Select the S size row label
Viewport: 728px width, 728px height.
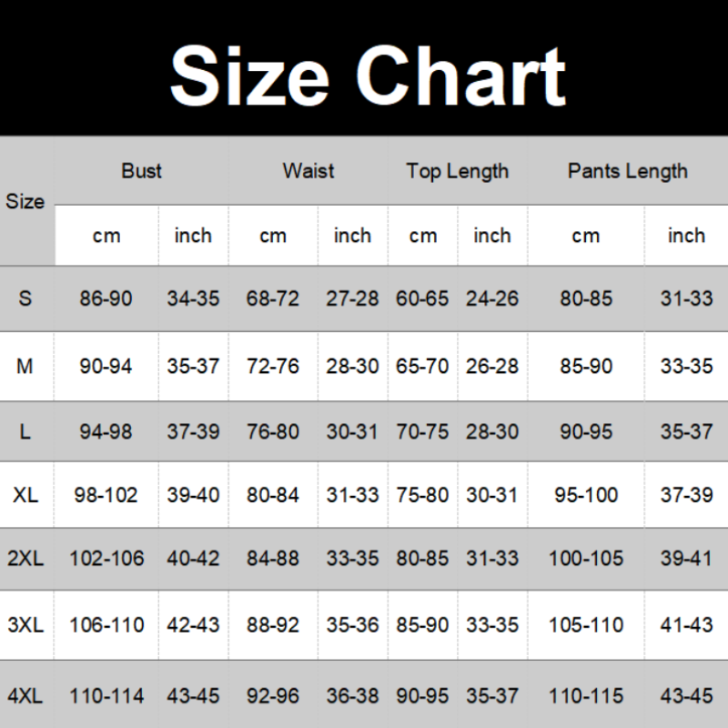point(25,298)
